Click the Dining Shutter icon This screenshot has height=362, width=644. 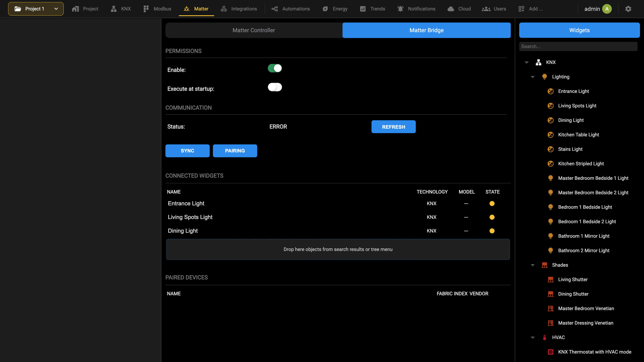pyautogui.click(x=550, y=294)
